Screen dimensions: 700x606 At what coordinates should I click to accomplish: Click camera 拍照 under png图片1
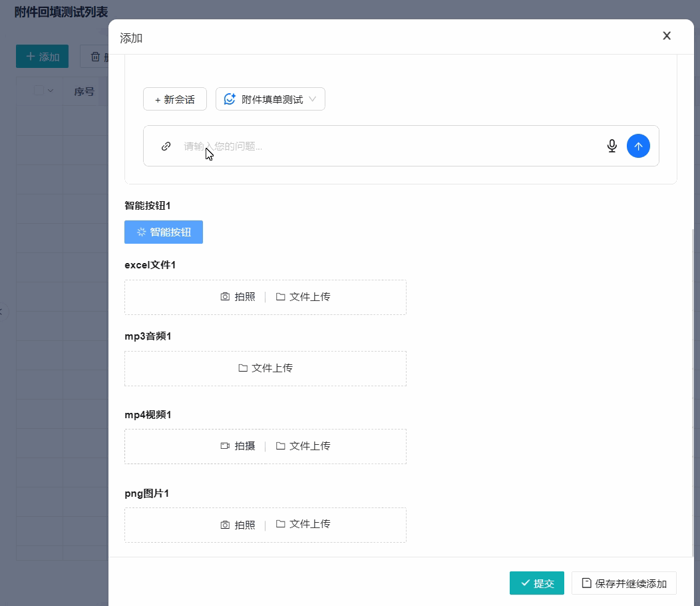238,525
